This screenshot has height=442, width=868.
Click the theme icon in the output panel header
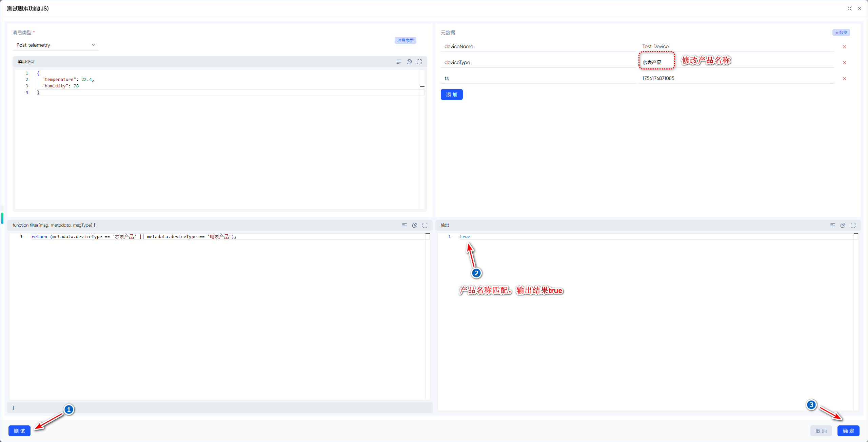click(843, 225)
